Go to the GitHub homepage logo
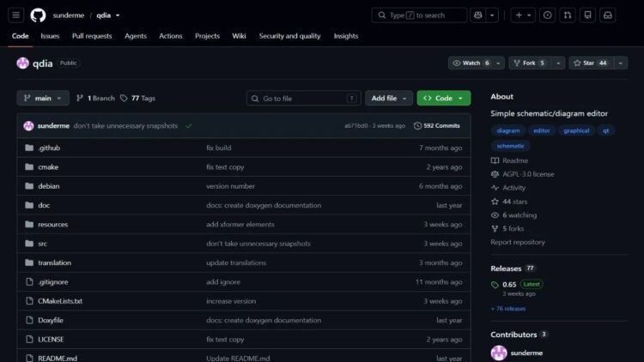The height and width of the screenshot is (362, 644). pos(38,15)
